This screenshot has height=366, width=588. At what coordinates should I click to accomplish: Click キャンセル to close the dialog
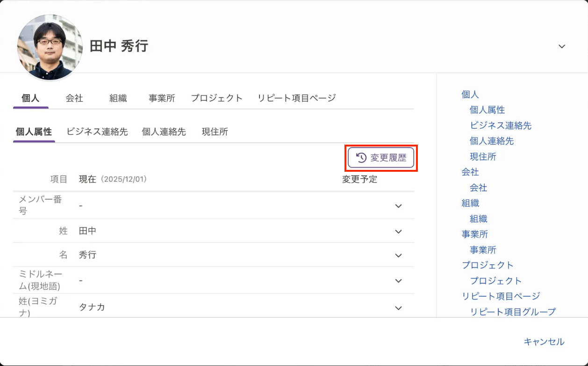pos(544,342)
